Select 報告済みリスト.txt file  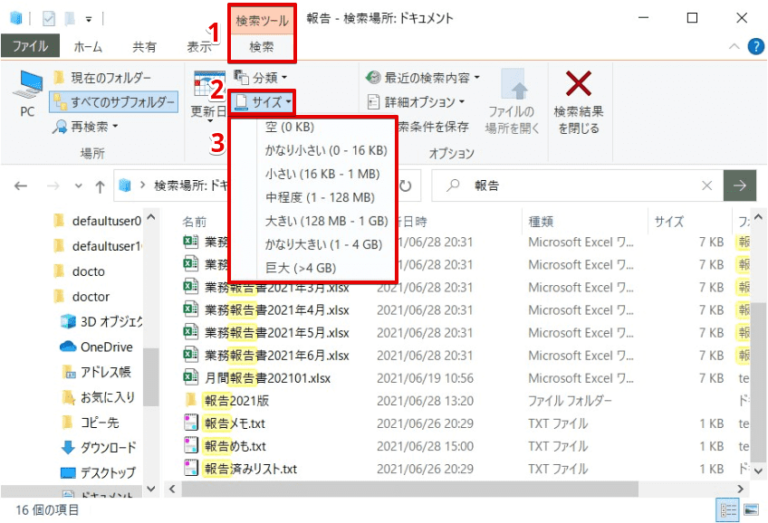coord(240,469)
